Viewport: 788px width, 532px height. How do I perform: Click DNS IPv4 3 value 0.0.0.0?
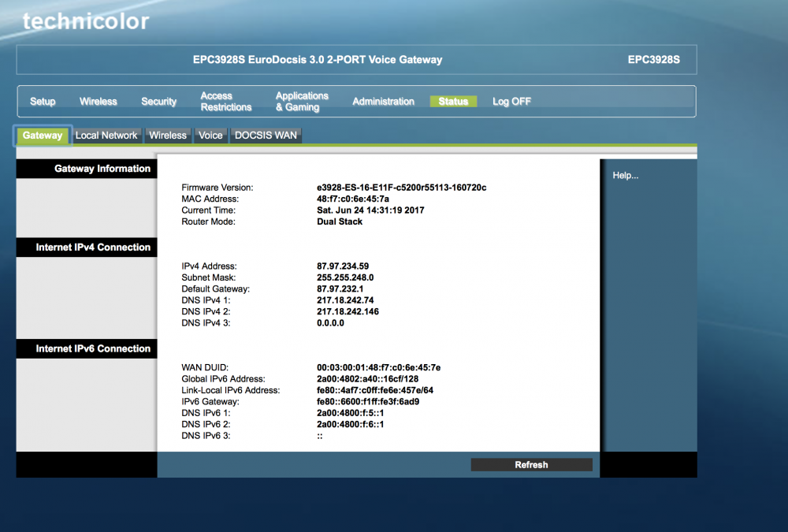tap(331, 323)
